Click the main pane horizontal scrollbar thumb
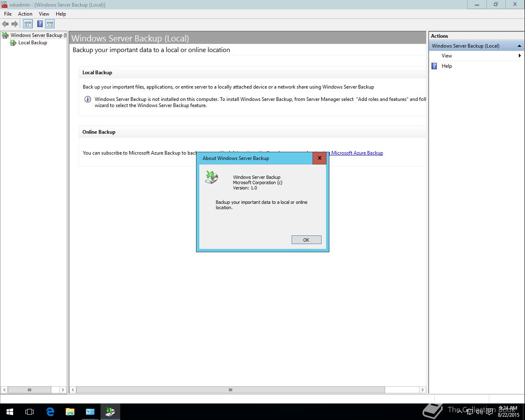525x420 pixels. [x=231, y=390]
